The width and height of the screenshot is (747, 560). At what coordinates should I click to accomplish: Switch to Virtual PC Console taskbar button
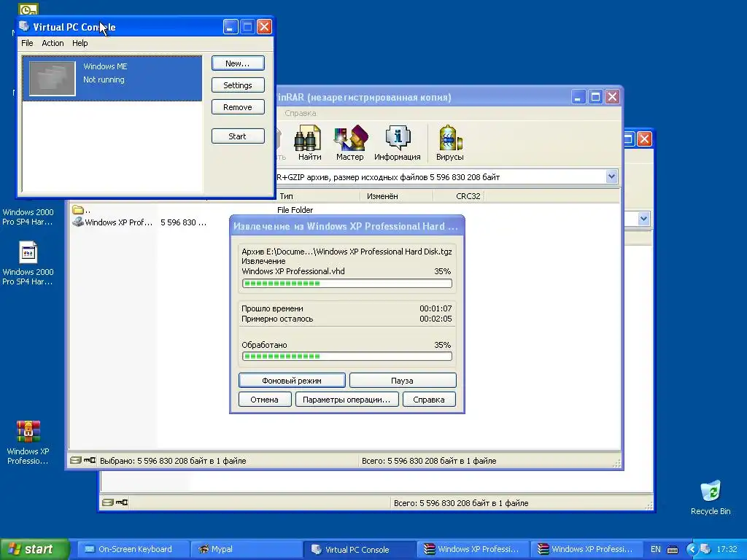(x=359, y=549)
